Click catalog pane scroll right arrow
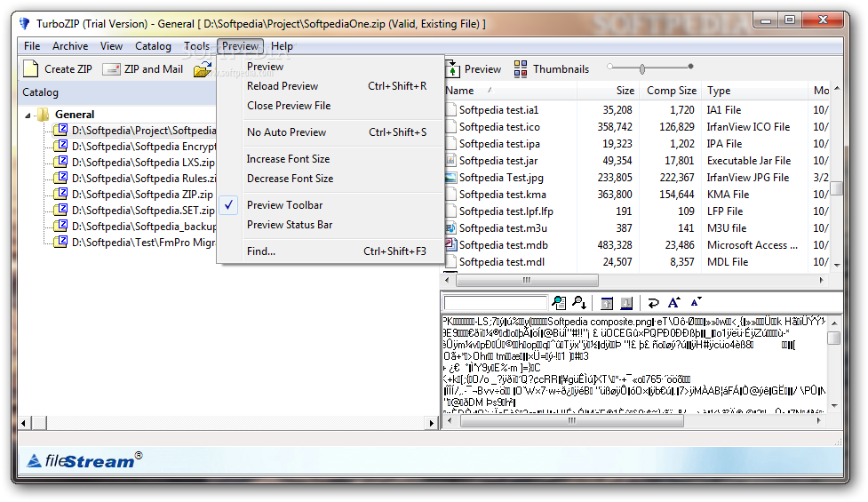Image resolution: width=868 pixels, height=502 pixels. (432, 424)
